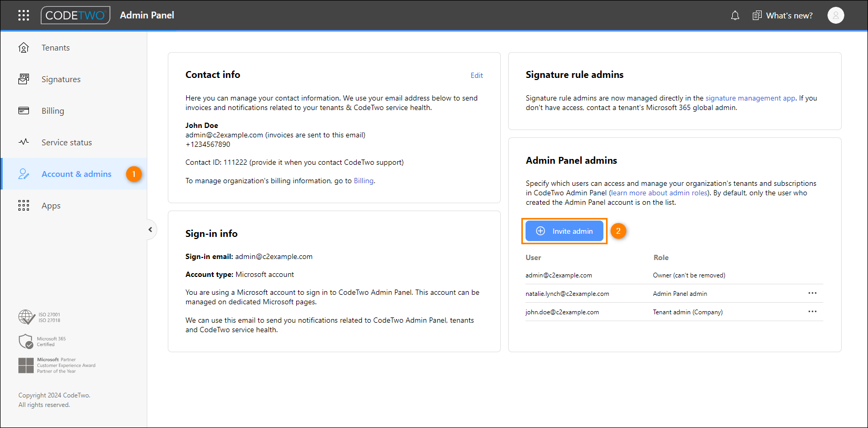Click the Signature rule admins heading
Image resolution: width=868 pixels, height=428 pixels.
[x=574, y=75]
